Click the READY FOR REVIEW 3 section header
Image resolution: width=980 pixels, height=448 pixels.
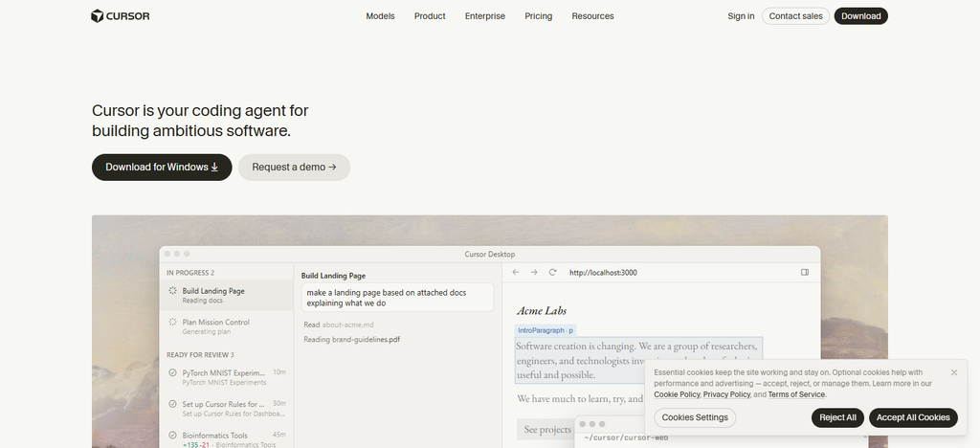(x=200, y=355)
